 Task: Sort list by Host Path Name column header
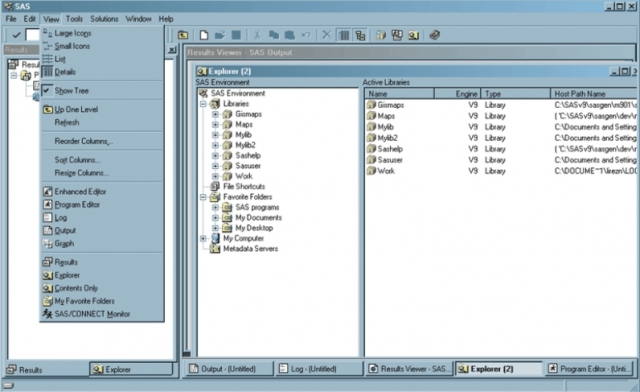pyautogui.click(x=593, y=94)
